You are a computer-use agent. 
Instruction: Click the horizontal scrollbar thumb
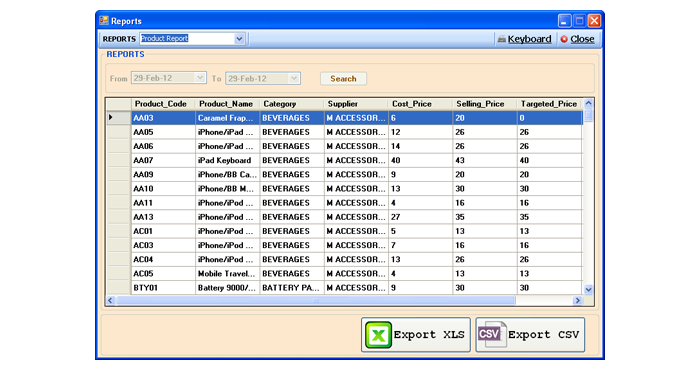click(x=316, y=300)
